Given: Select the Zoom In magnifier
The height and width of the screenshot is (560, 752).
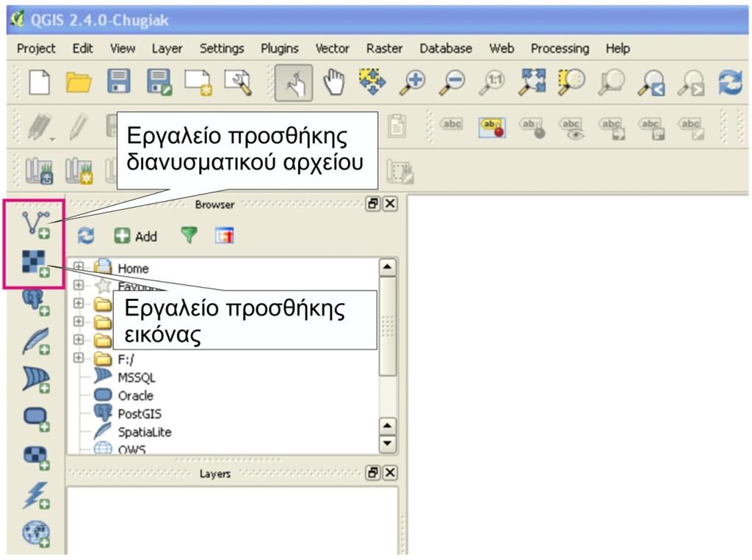Looking at the screenshot, I should tap(413, 82).
